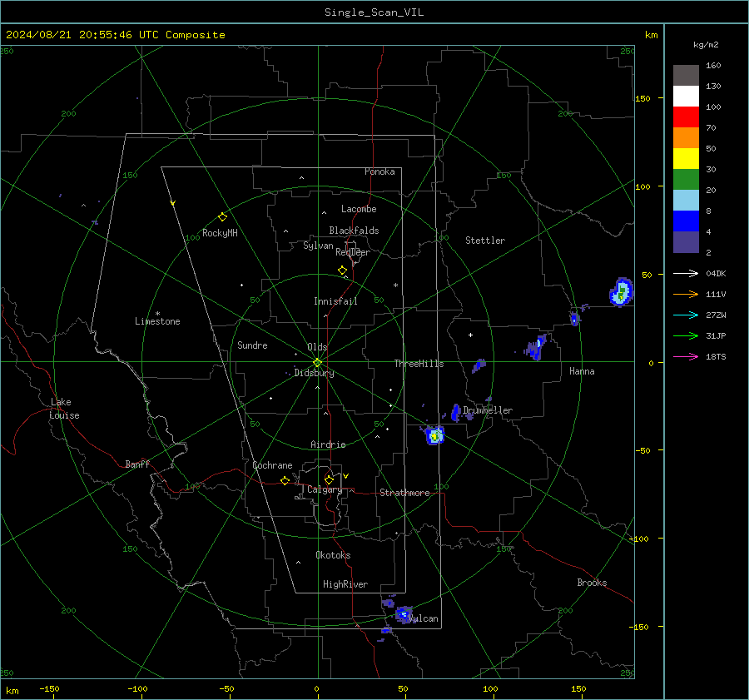
Task: Click the RockyMH label
Action: (x=220, y=233)
